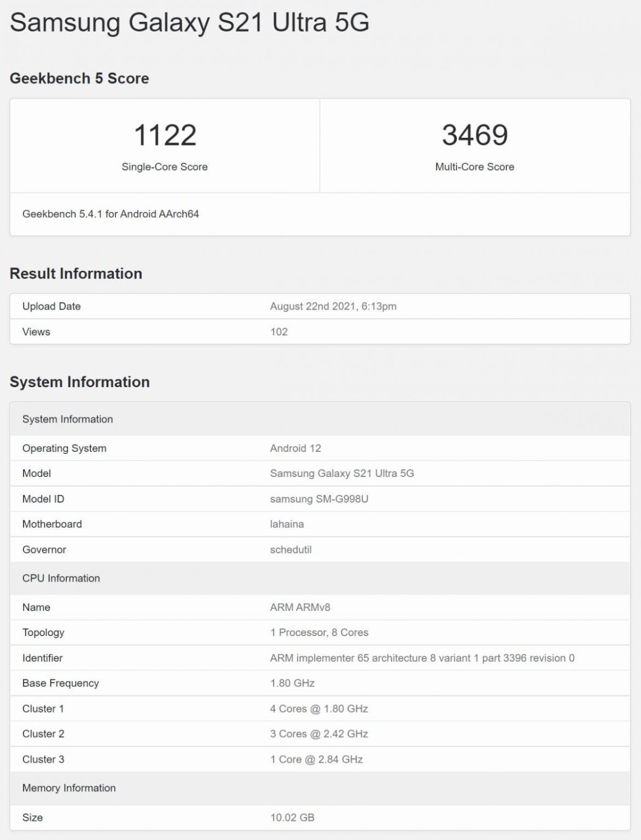Click the Views count 102

(x=279, y=332)
